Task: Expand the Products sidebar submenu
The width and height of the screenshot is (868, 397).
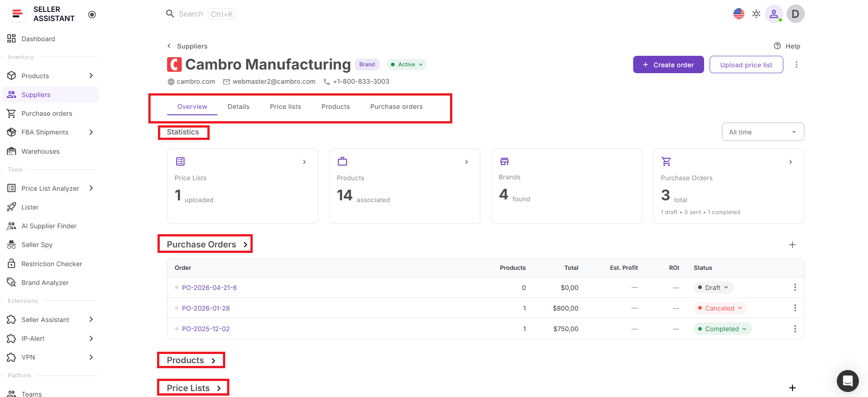Action: click(91, 76)
